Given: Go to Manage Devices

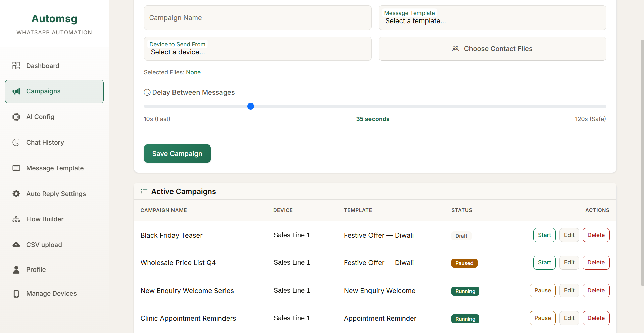Looking at the screenshot, I should point(54,294).
